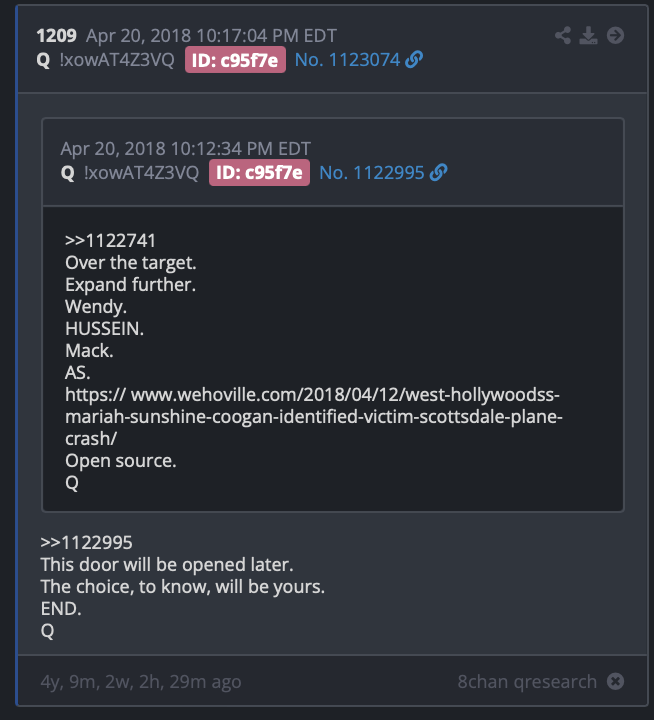Remove the 8chan qresearch filter with X icon
The image size is (654, 720).
pos(615,681)
